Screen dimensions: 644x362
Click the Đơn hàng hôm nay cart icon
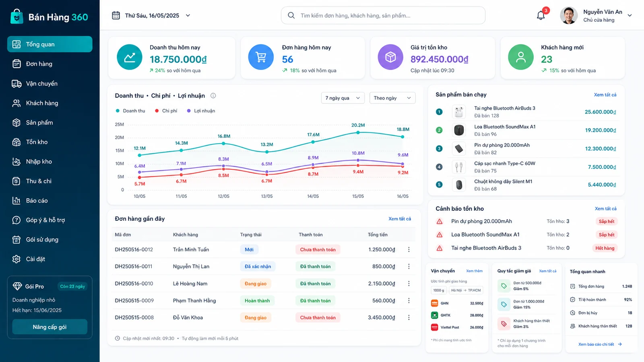(261, 57)
